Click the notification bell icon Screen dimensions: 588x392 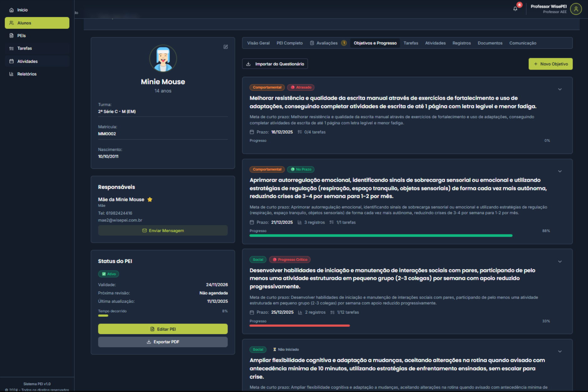click(515, 9)
